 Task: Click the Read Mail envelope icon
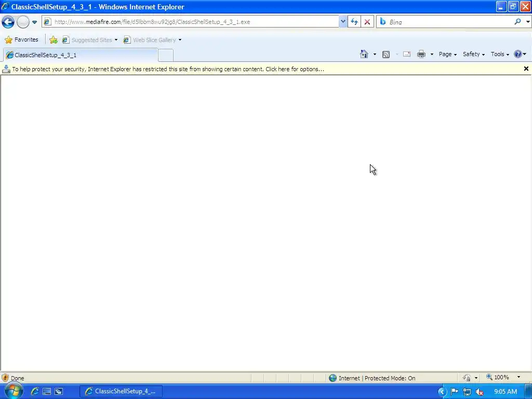[407, 54]
